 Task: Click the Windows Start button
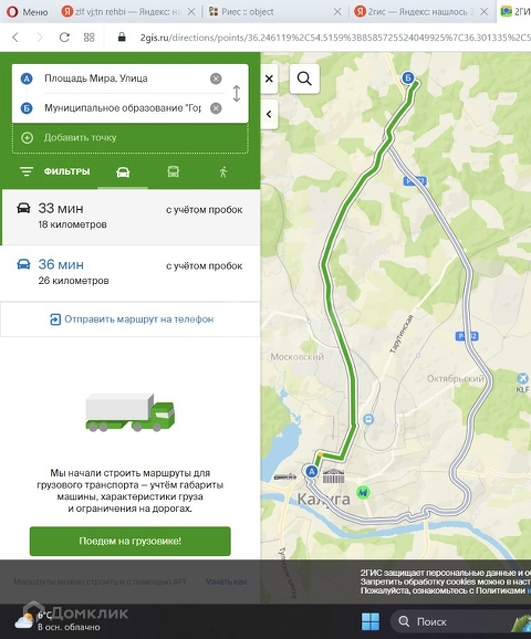click(x=370, y=621)
